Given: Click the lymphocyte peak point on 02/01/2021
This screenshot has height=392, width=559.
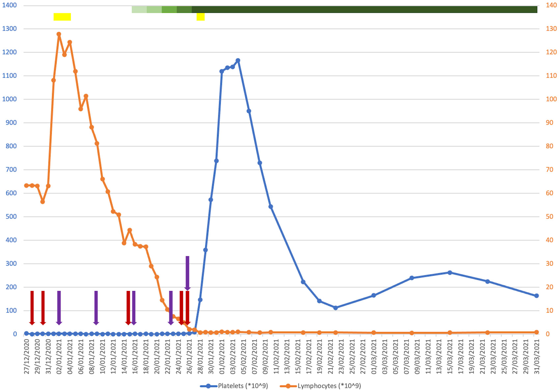Looking at the screenshot, I should tap(59, 34).
